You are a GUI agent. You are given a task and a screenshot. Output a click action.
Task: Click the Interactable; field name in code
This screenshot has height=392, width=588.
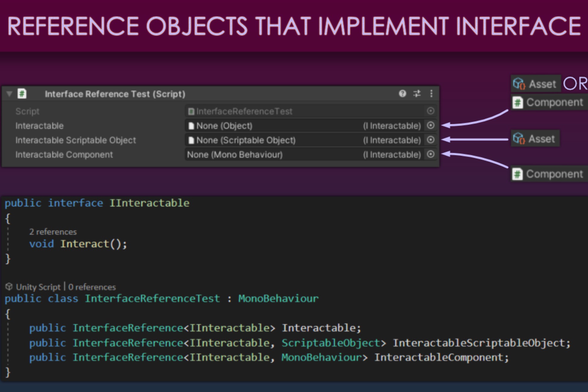click(x=321, y=328)
